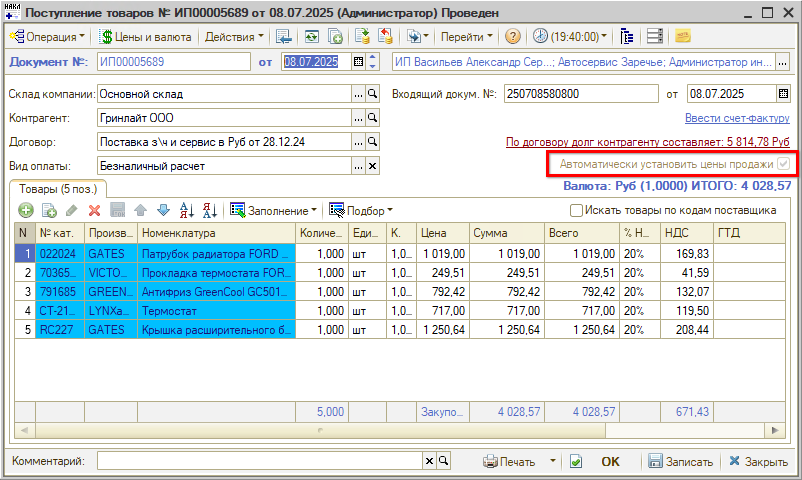The width and height of the screenshot is (802, 480).
Task: Toggle Автоматически установить цены продажи checkbox
Action: coord(784,164)
